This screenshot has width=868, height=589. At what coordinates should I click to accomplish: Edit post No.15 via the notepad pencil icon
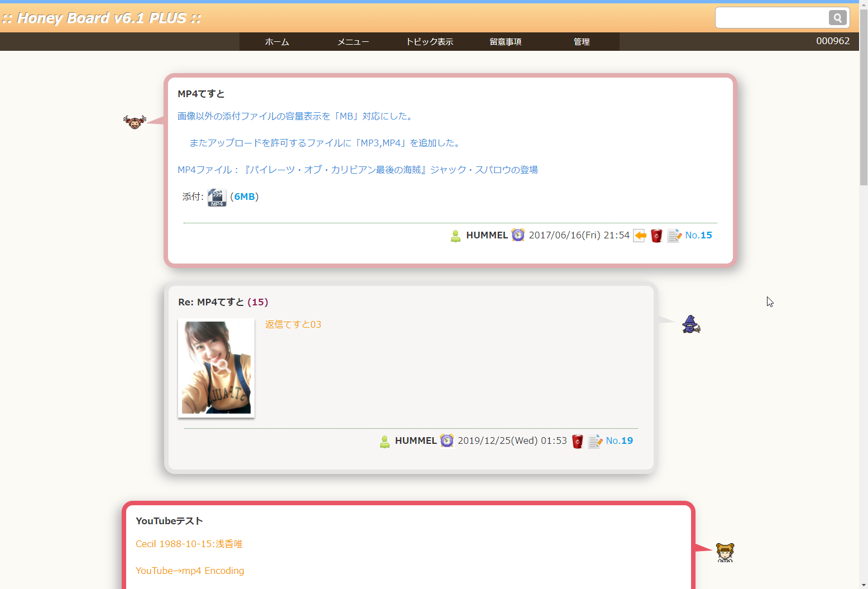674,236
